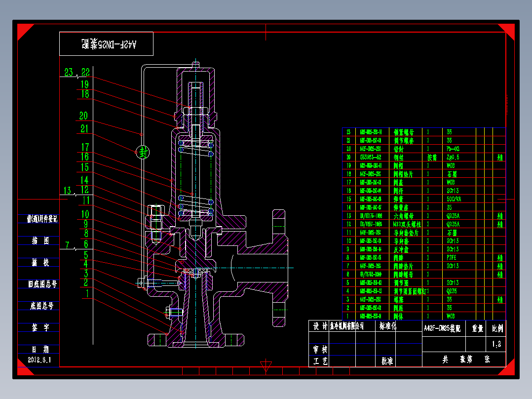Pick callout number 13 label
The width and height of the screenshot is (532, 399).
[x=67, y=190]
